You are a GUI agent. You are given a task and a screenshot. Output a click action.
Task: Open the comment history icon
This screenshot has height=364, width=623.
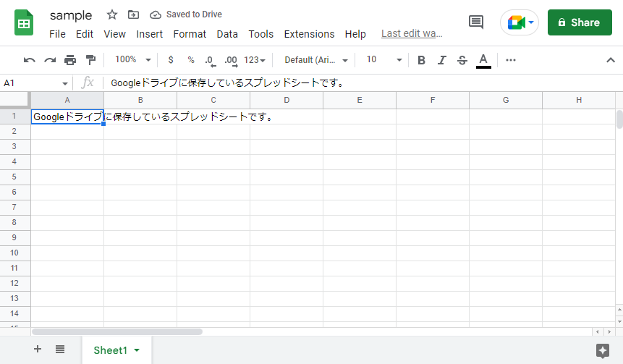[475, 22]
